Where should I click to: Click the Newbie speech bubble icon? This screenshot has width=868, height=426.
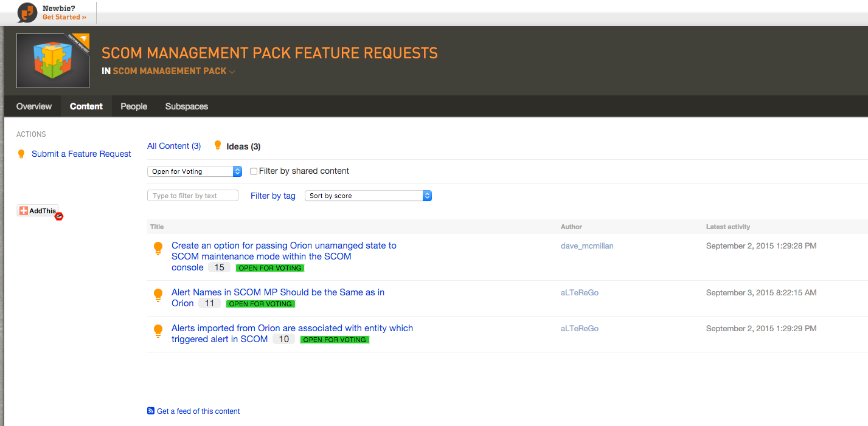(27, 12)
